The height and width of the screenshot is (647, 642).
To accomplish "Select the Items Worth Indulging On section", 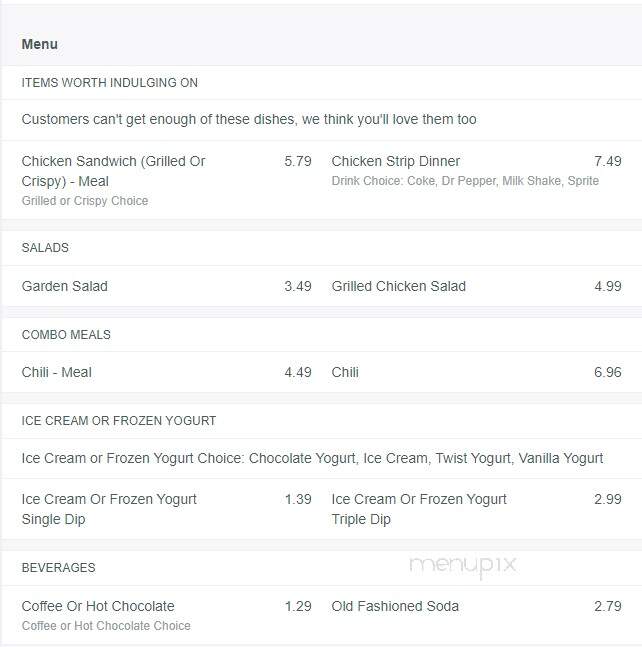I will (x=109, y=83).
